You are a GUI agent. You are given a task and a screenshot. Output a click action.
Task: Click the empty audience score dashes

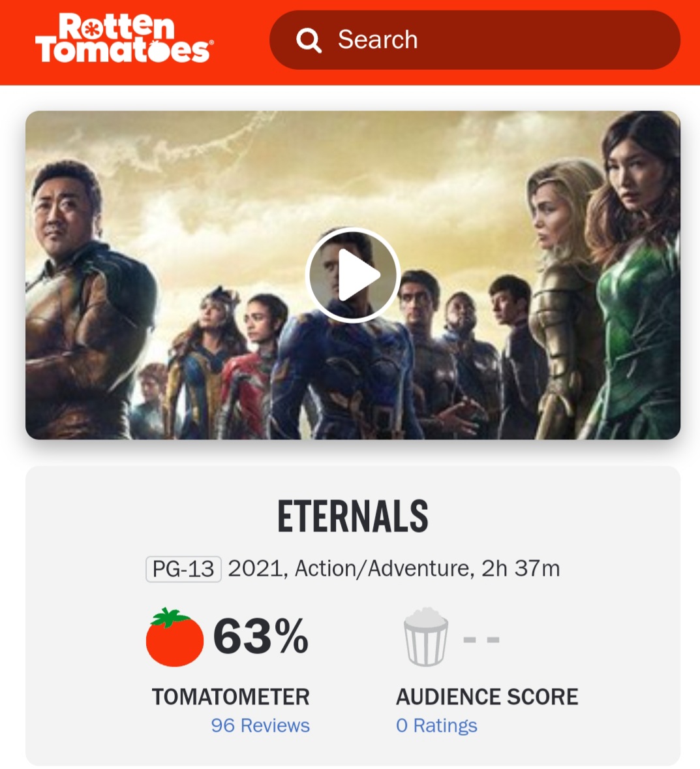tap(481, 640)
